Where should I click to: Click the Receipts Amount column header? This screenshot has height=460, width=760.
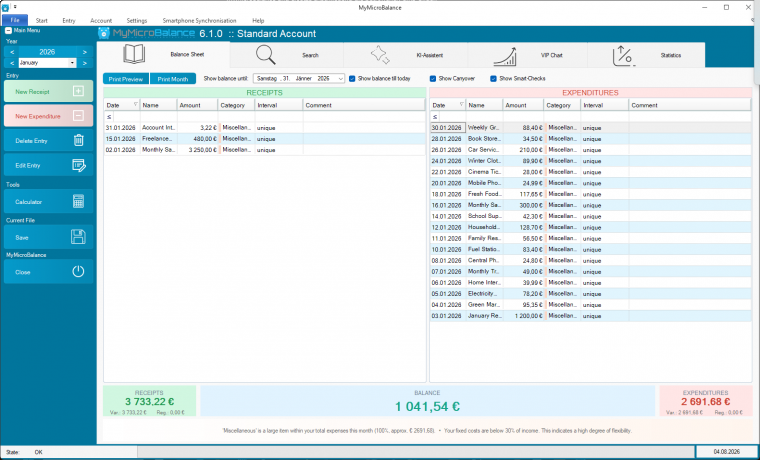(197, 105)
